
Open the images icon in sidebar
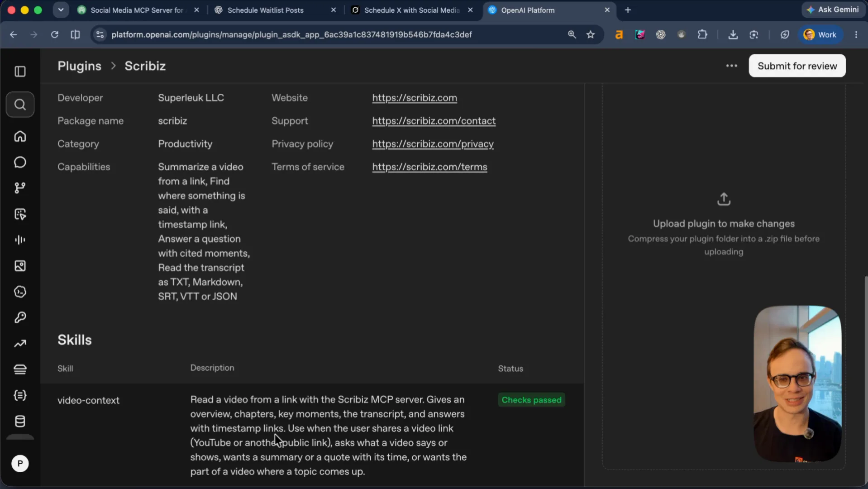[x=20, y=266]
